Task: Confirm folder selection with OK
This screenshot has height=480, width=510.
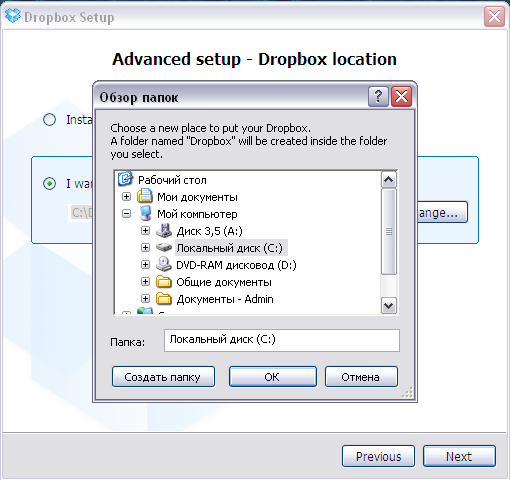Action: click(273, 377)
